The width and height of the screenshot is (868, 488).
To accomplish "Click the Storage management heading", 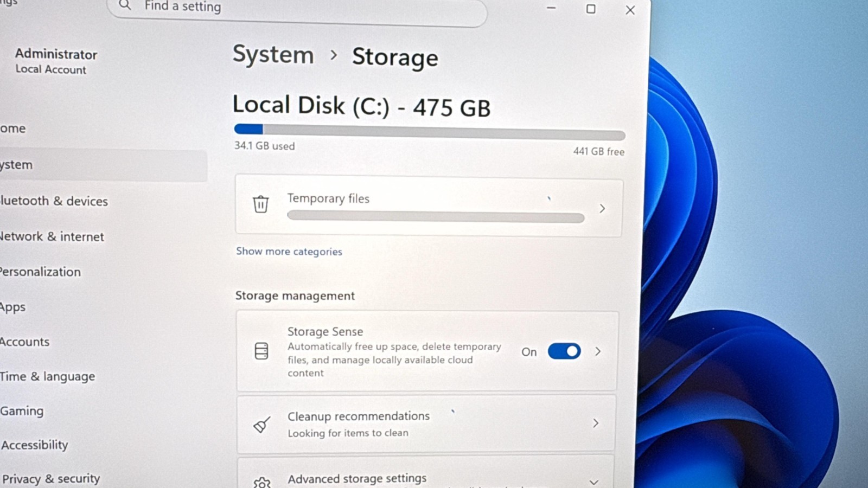I will [295, 296].
